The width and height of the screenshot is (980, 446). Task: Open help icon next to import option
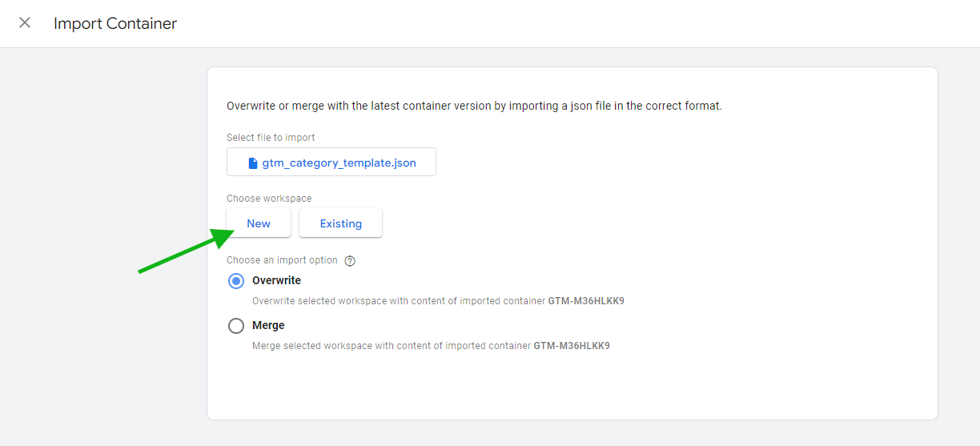tap(350, 261)
